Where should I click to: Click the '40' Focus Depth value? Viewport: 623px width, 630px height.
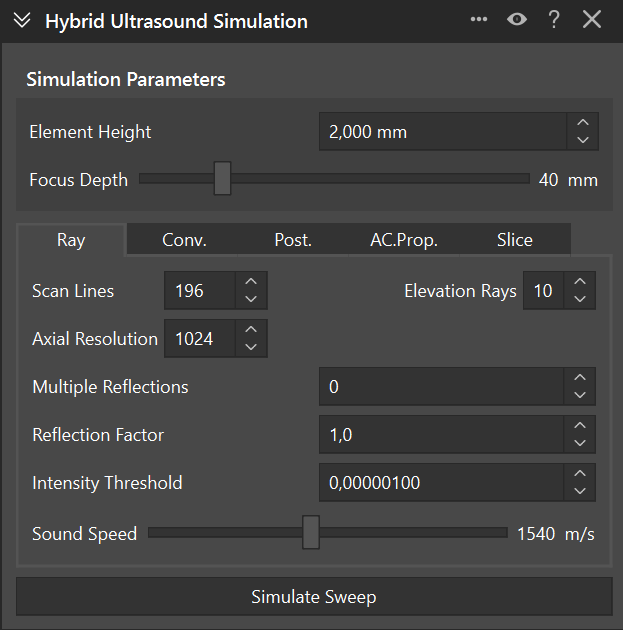548,180
